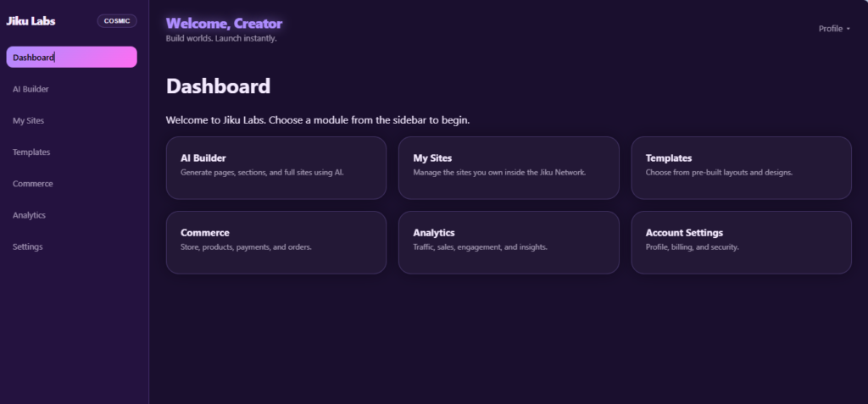Click the Welcome, Creator heading
868x404 pixels.
[224, 23]
